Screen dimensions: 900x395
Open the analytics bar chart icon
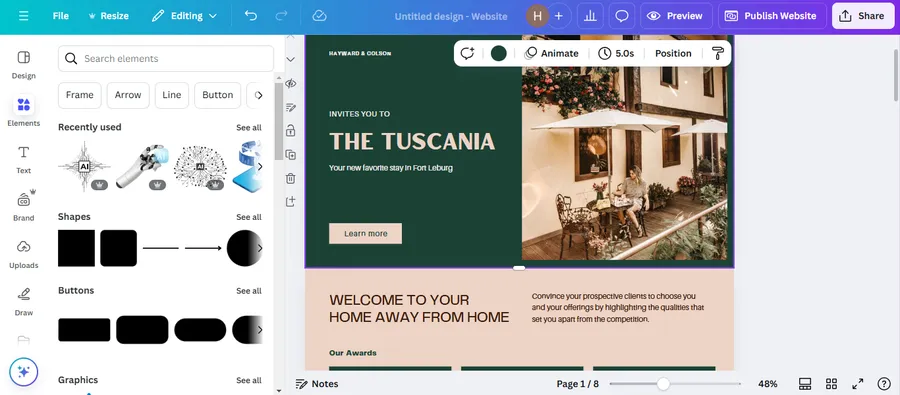590,16
